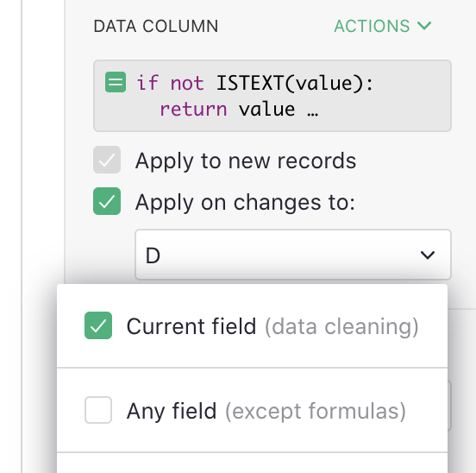Screen dimensions: 476x473
Task: Enable the Any field checkbox
Action: (x=98, y=410)
